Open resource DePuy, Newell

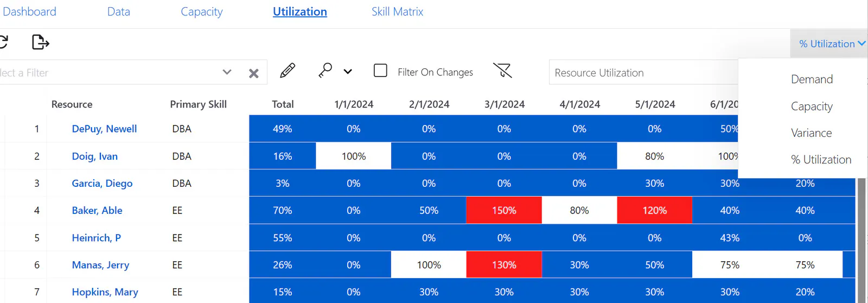click(104, 129)
